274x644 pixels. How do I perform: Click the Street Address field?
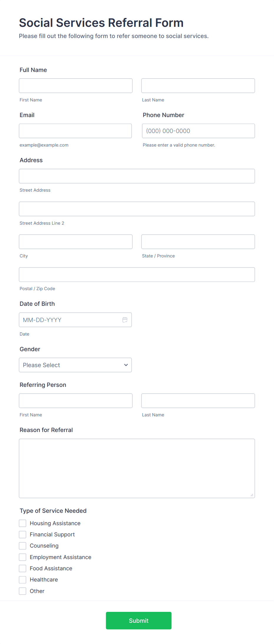[x=137, y=176]
